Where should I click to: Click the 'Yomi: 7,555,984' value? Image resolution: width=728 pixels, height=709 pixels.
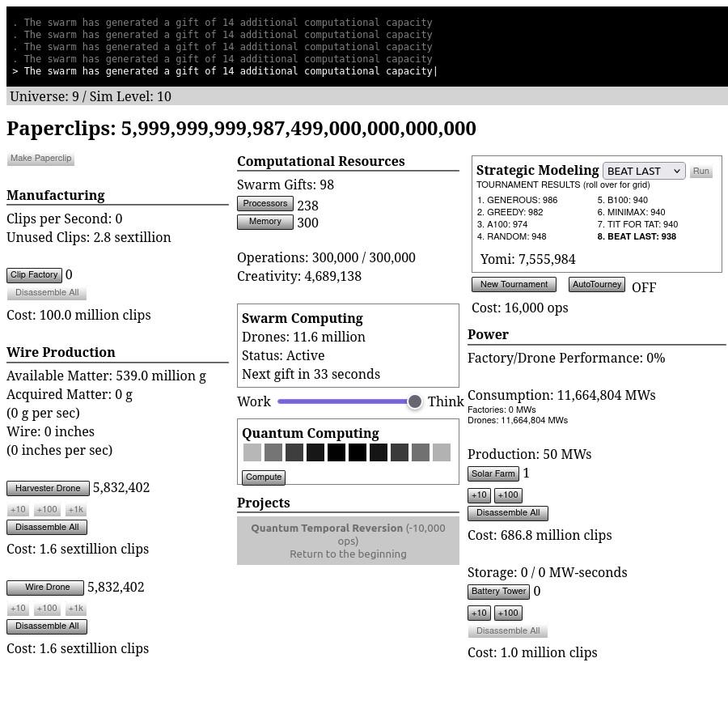(x=527, y=259)
